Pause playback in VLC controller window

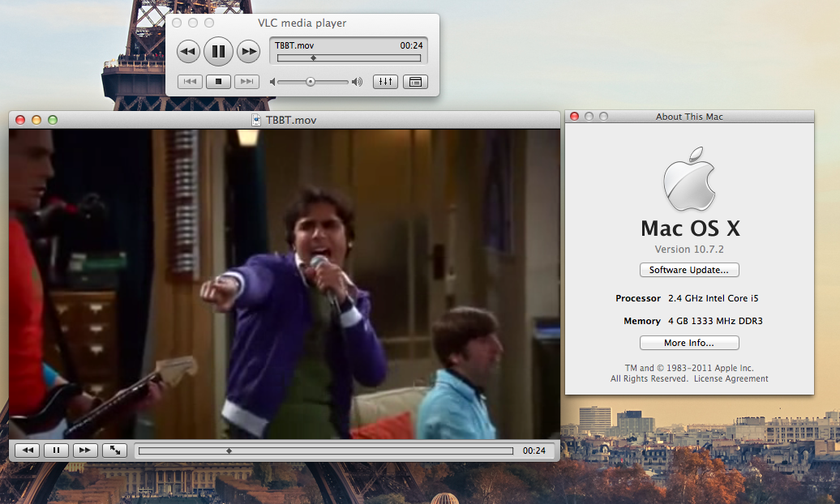pyautogui.click(x=218, y=51)
